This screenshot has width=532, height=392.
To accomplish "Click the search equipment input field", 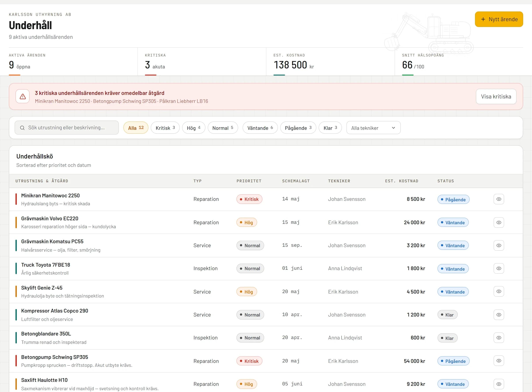I will pos(67,128).
